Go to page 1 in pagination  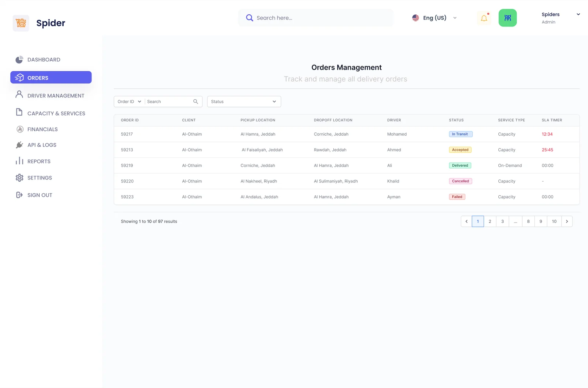click(x=478, y=221)
